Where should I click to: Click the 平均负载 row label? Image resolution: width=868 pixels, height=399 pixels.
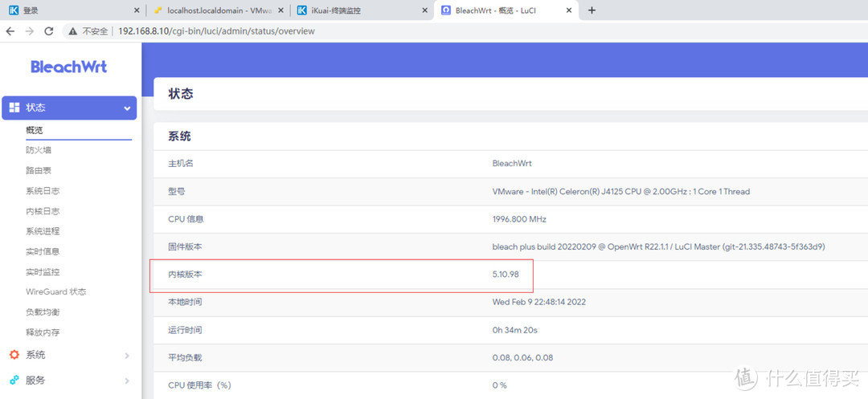[x=185, y=357]
